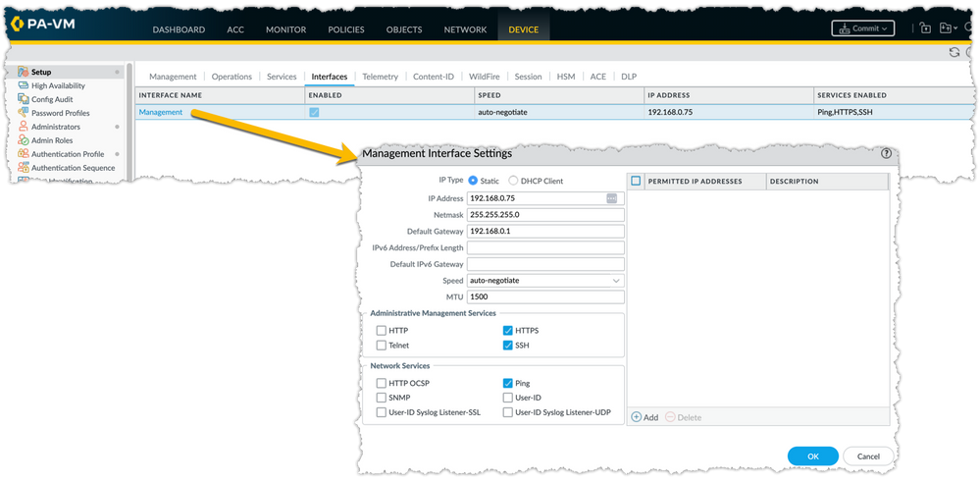Switch to the HSM sub-tab
Viewport: 980px width, 483px height.
(x=566, y=77)
